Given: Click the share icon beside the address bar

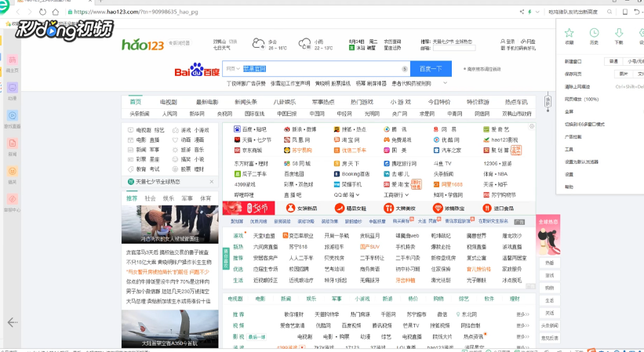Looking at the screenshot, I should [x=522, y=12].
